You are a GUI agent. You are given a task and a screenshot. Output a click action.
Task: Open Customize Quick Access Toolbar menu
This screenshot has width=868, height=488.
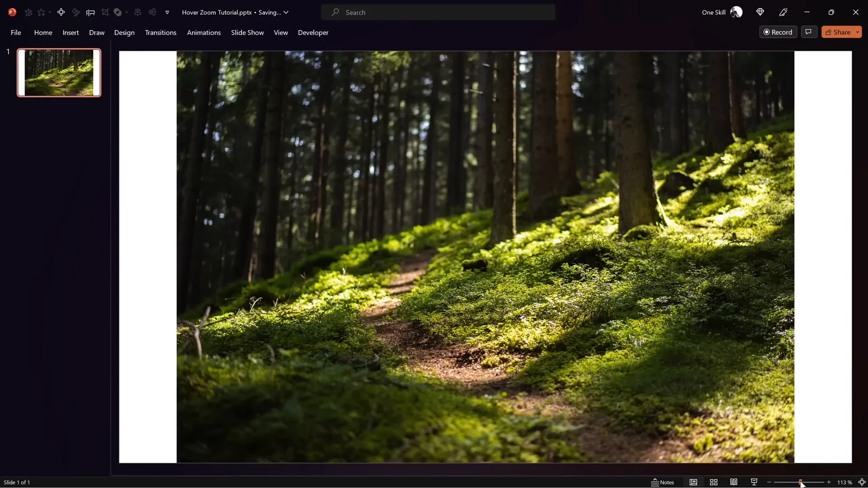click(168, 12)
